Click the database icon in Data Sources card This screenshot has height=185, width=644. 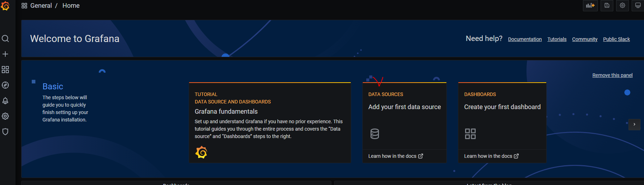(375, 134)
